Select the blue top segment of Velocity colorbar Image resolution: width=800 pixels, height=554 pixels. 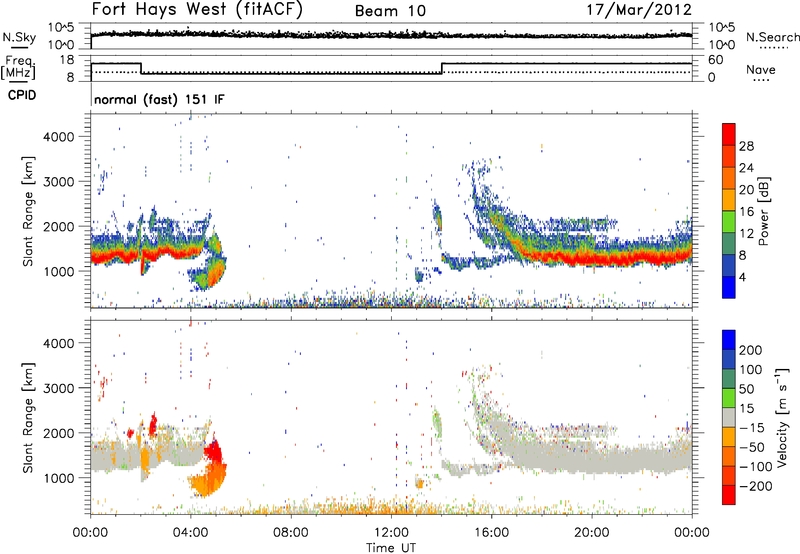click(729, 340)
